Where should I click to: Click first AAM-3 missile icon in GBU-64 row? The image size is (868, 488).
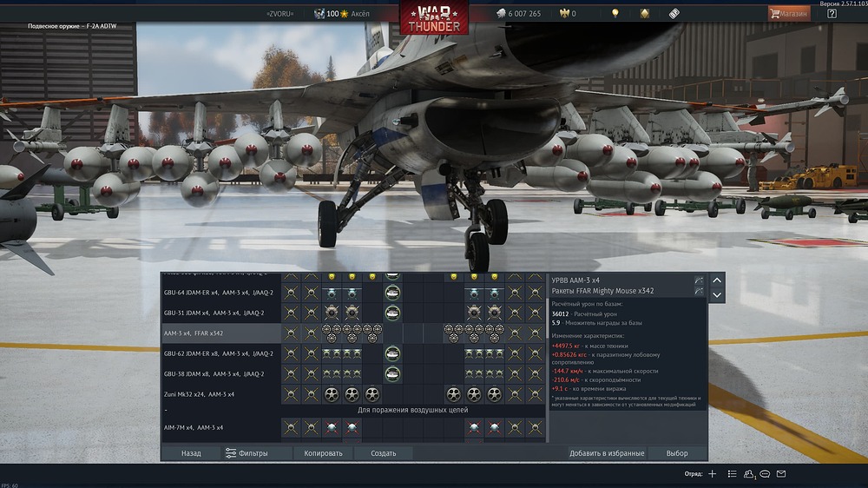pyautogui.click(x=291, y=293)
